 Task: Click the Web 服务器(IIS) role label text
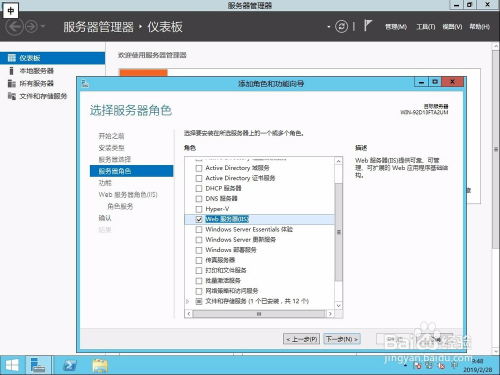(227, 219)
